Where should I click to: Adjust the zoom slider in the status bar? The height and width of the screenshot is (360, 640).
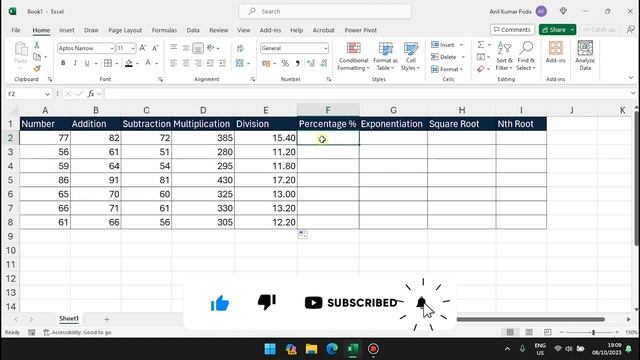(x=593, y=333)
